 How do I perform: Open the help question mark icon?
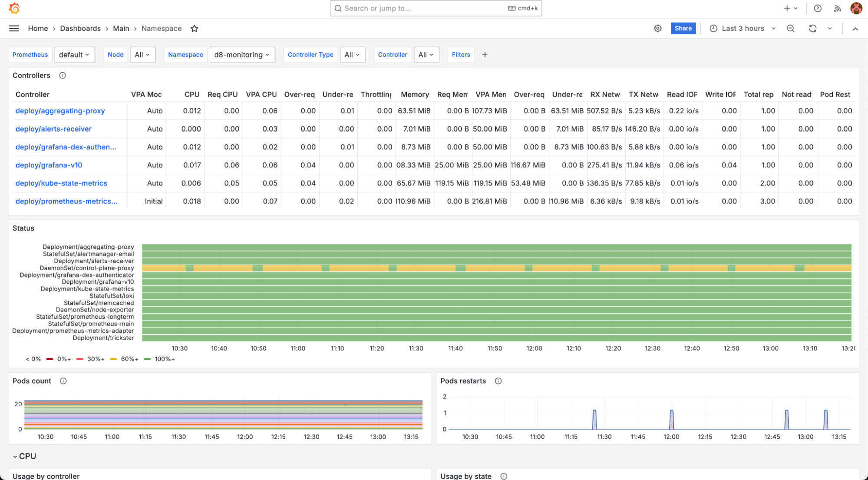(818, 8)
